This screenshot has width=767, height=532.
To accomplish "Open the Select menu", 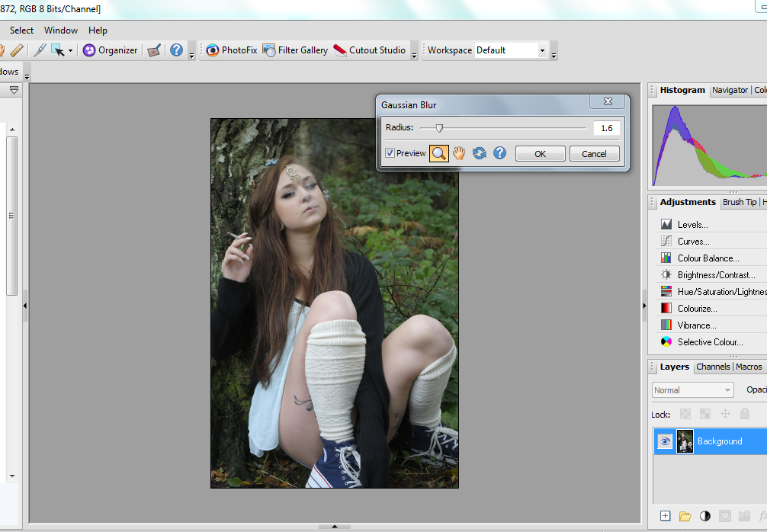I will (21, 30).
